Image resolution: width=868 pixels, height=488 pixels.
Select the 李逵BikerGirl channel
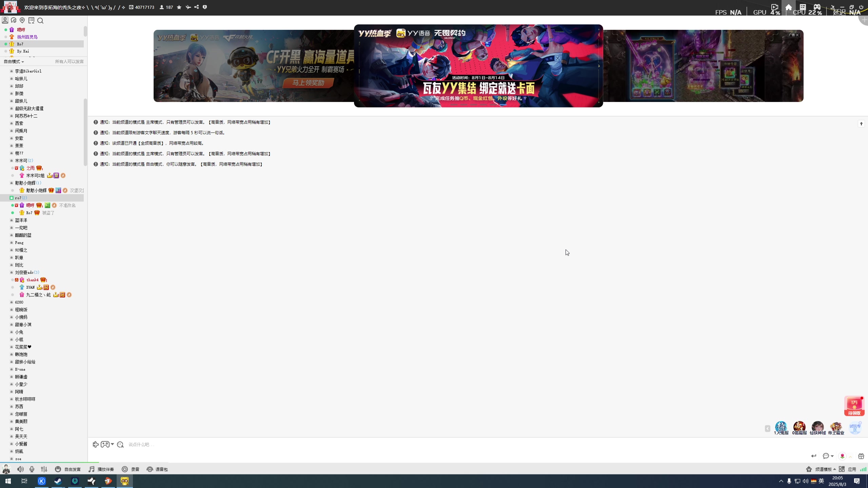click(x=28, y=71)
